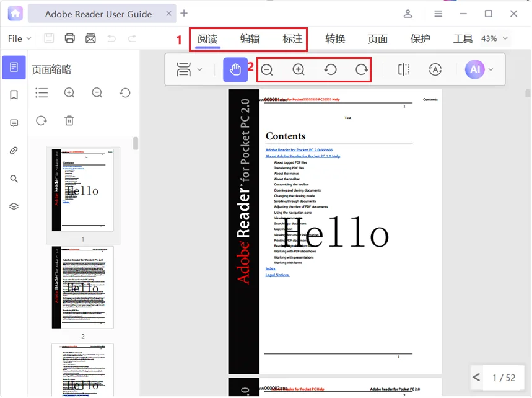The height and width of the screenshot is (398, 532).
Task: Add a new document tab
Action: [184, 13]
